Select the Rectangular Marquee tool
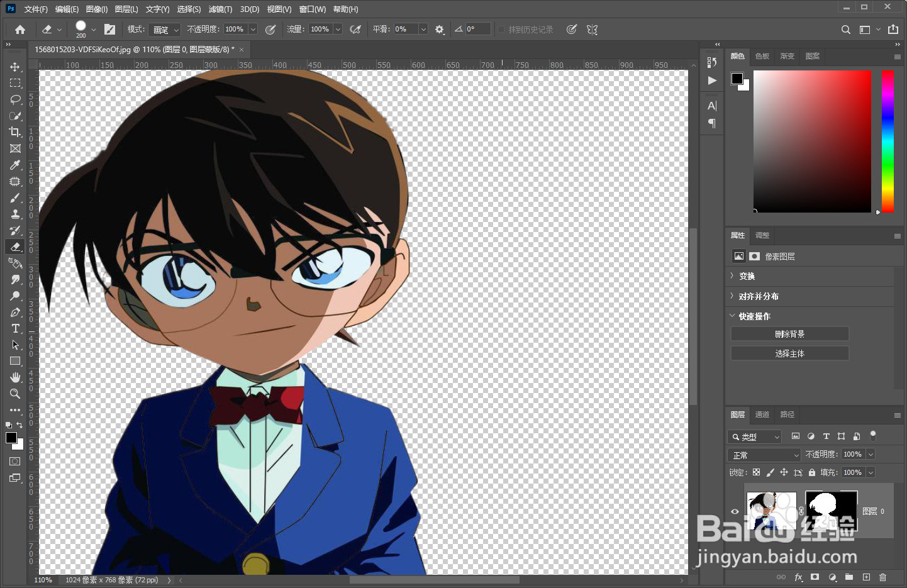The height and width of the screenshot is (588, 907). pos(15,83)
